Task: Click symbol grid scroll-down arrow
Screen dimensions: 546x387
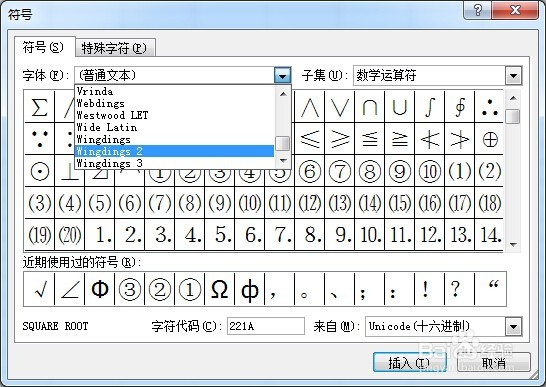Action: [513, 245]
